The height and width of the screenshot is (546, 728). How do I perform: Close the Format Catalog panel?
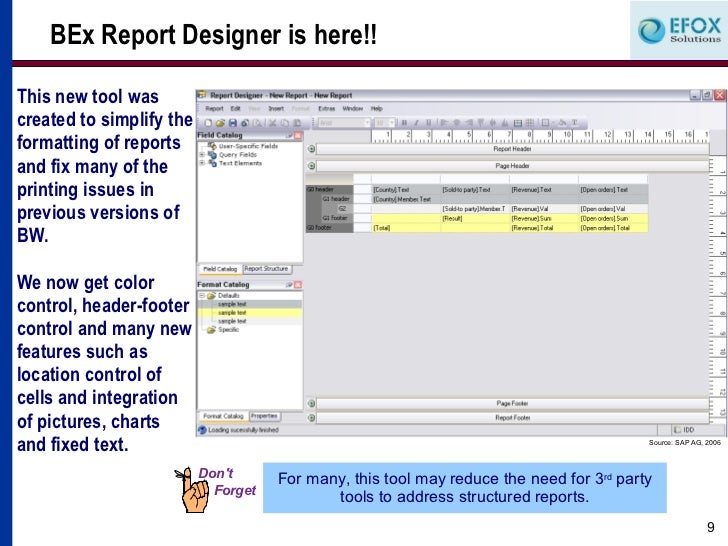pos(298,285)
